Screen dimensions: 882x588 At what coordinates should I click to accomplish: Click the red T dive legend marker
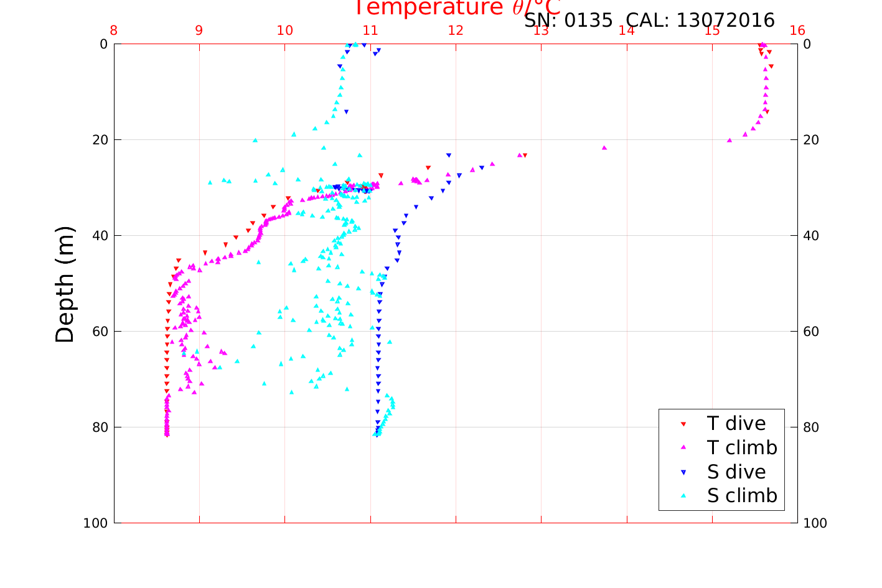(x=683, y=424)
